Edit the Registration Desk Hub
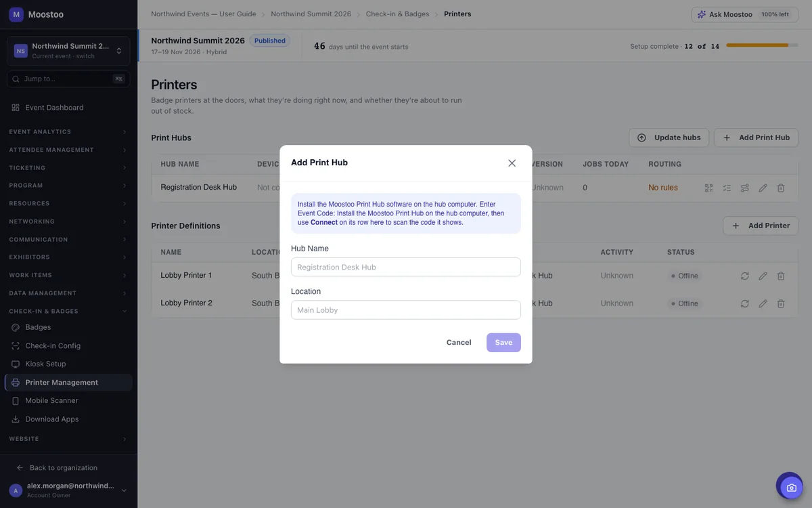812x508 pixels. coord(763,188)
